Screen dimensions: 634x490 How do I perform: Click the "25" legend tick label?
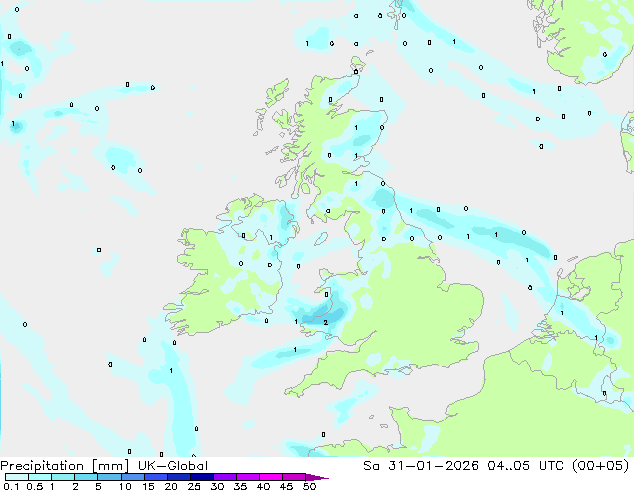point(194,486)
